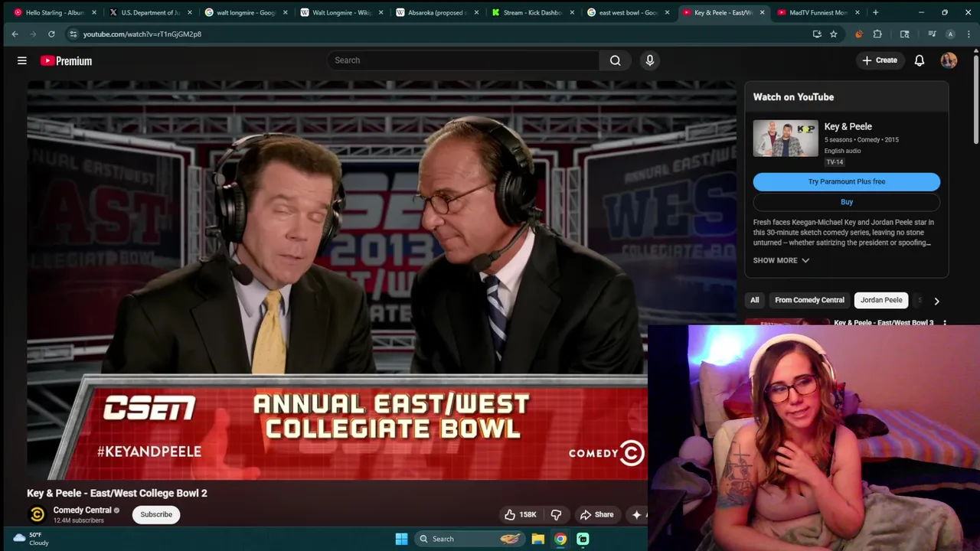The height and width of the screenshot is (551, 980).
Task: Open a new browser tab
Action: 875,12
